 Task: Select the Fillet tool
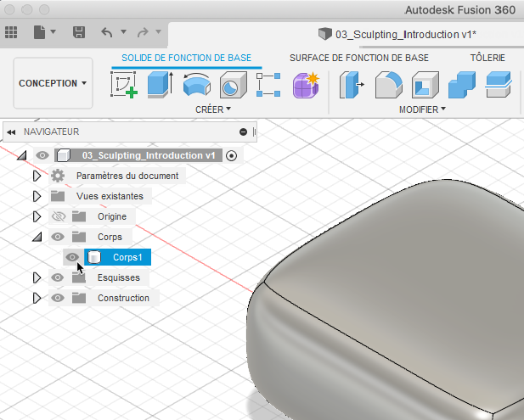(389, 85)
